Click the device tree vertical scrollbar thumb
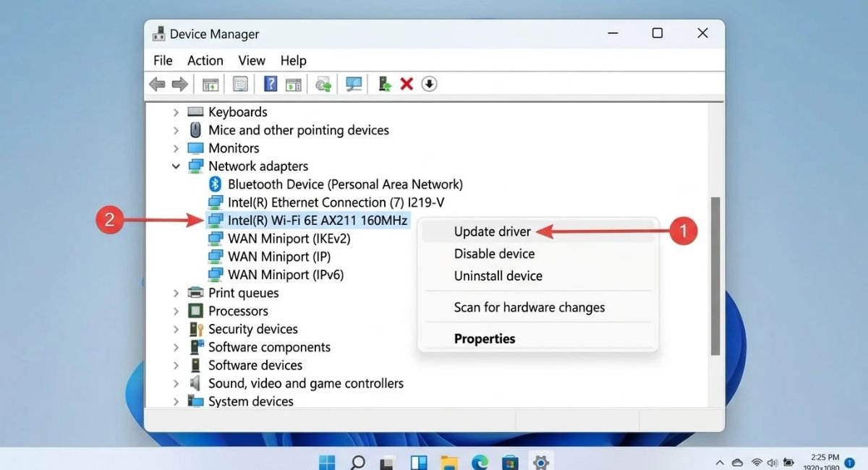This screenshot has width=868, height=470. 715,275
